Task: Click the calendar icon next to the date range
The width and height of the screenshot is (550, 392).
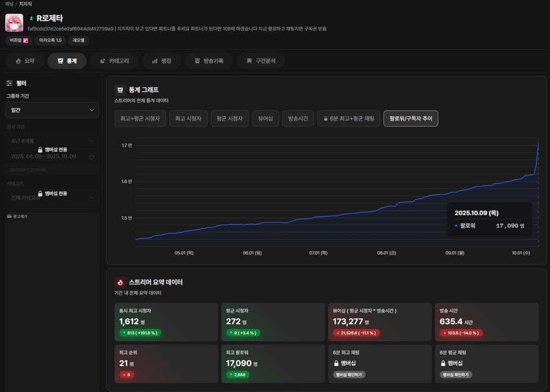Action: 92,157
